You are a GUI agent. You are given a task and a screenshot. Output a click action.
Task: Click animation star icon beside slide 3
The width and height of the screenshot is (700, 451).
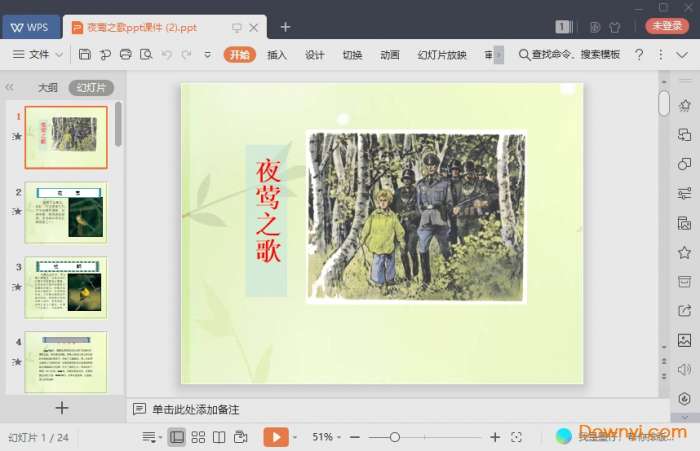pos(17,287)
